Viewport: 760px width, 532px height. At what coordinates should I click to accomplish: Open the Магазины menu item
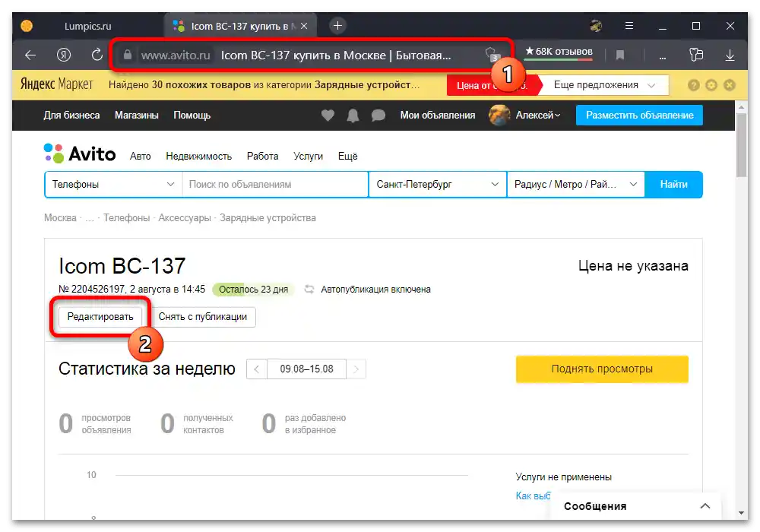tap(137, 116)
